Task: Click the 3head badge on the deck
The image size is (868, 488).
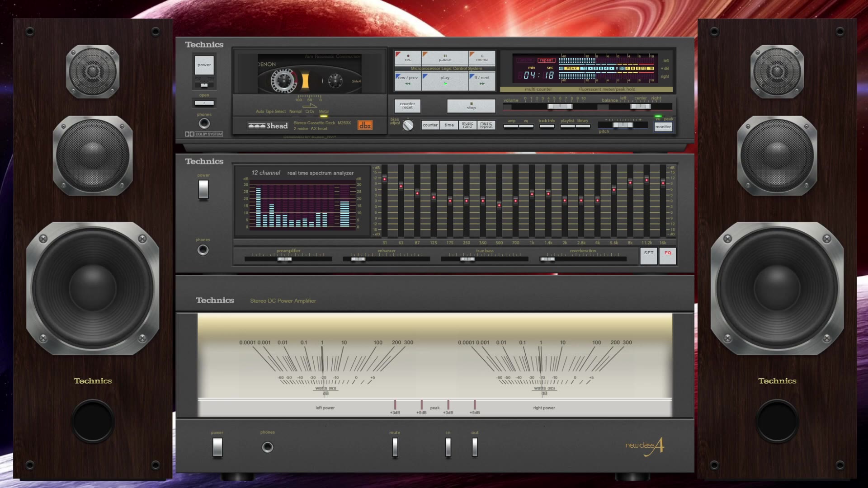Action: click(268, 126)
